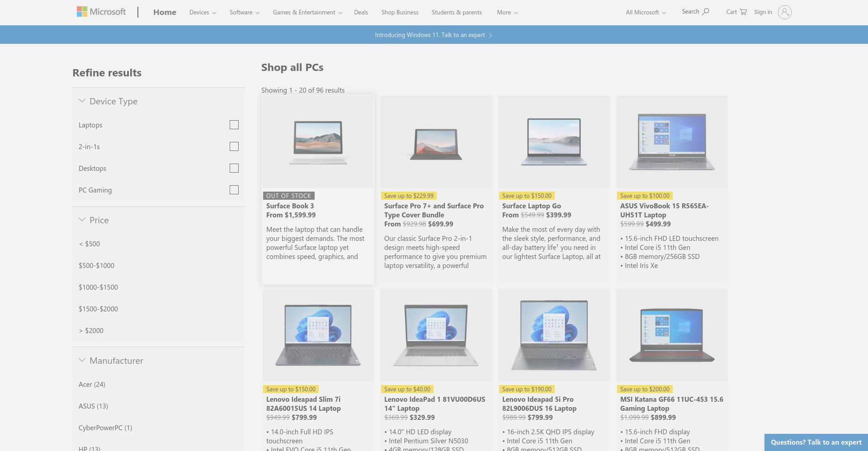The width and height of the screenshot is (868, 451).
Task: Filter by $1500-$2000 price range
Action: [98, 309]
